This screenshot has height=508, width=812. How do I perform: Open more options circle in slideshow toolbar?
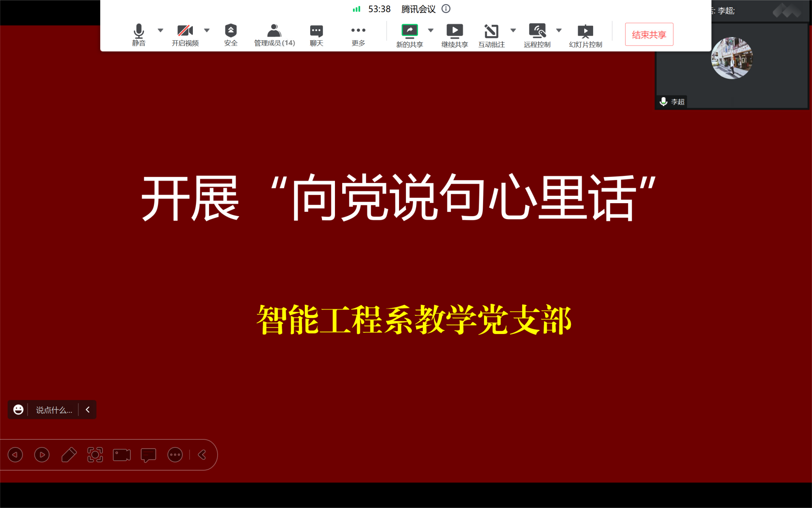point(175,455)
